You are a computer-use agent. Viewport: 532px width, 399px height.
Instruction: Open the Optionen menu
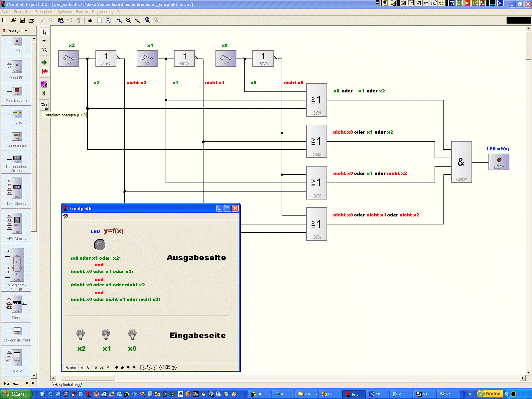pyautogui.click(x=65, y=12)
